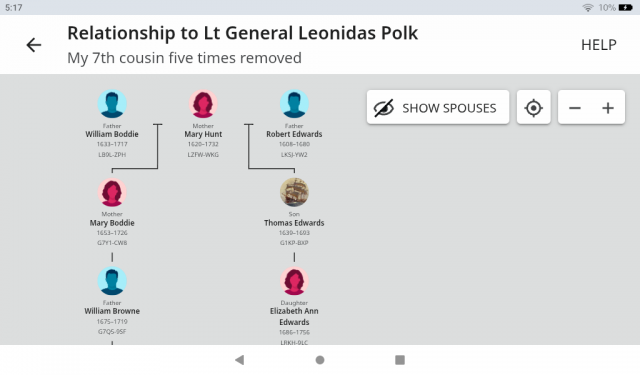The image size is (640, 375).
Task: Select the Robert Edwards name label
Action: coord(294,134)
